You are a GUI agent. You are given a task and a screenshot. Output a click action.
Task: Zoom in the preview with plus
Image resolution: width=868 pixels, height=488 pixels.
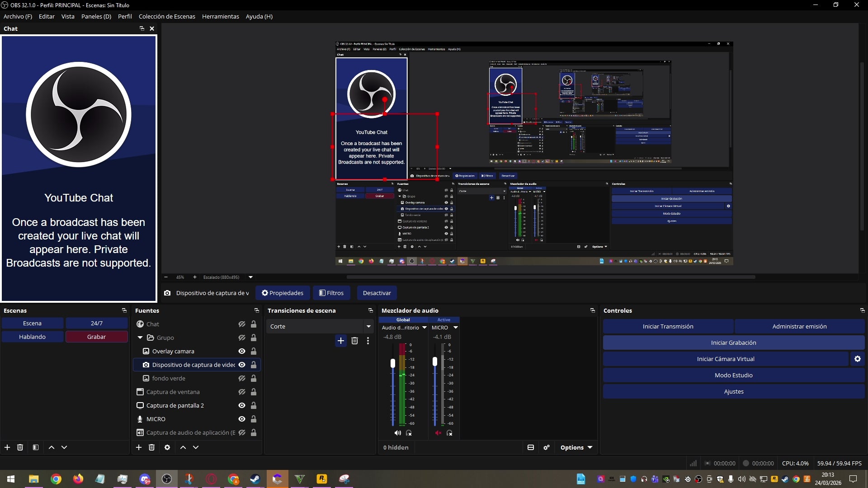tap(195, 277)
